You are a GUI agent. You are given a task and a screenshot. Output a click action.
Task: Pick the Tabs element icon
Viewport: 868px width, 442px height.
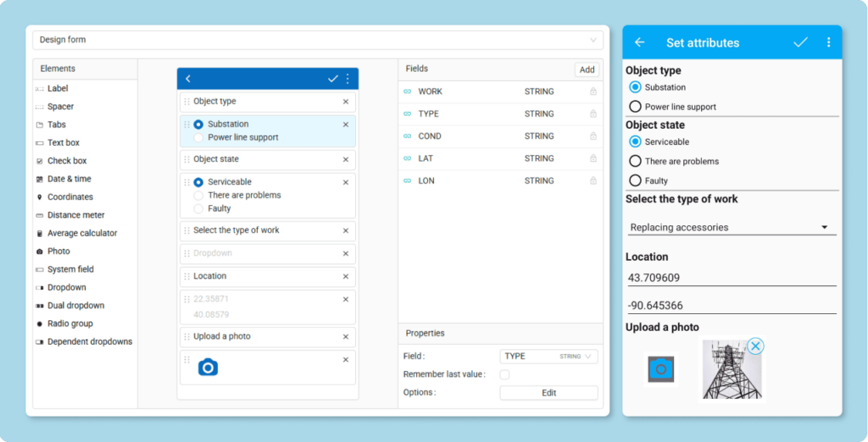pos(39,125)
